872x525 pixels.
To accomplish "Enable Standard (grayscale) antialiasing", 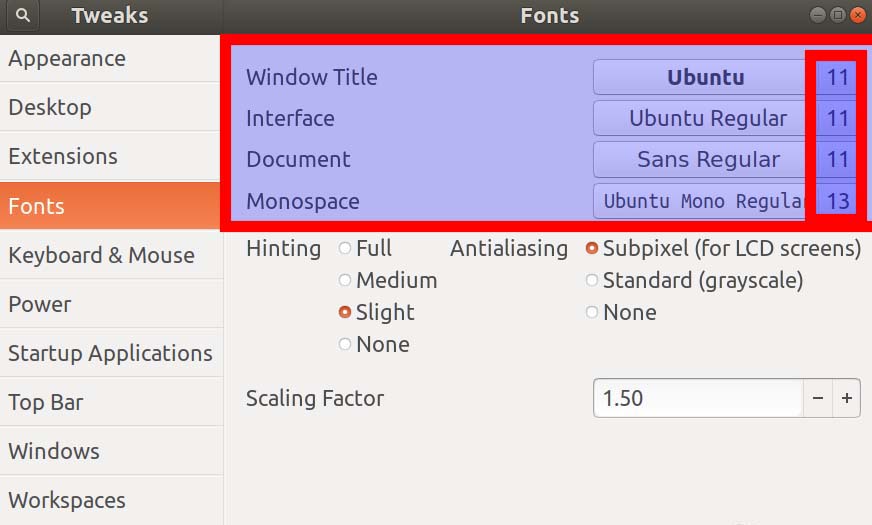I will pos(592,281).
